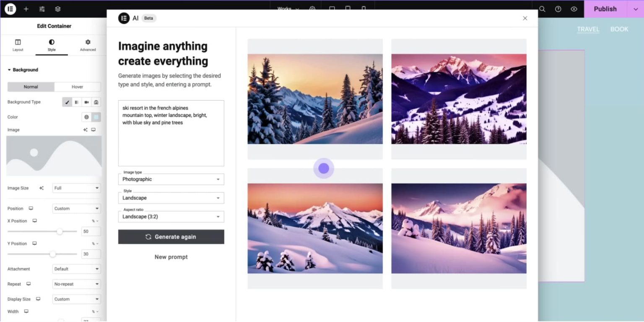Screen dimensions: 644x322
Task: Switch background state to Hover
Action: tap(77, 87)
